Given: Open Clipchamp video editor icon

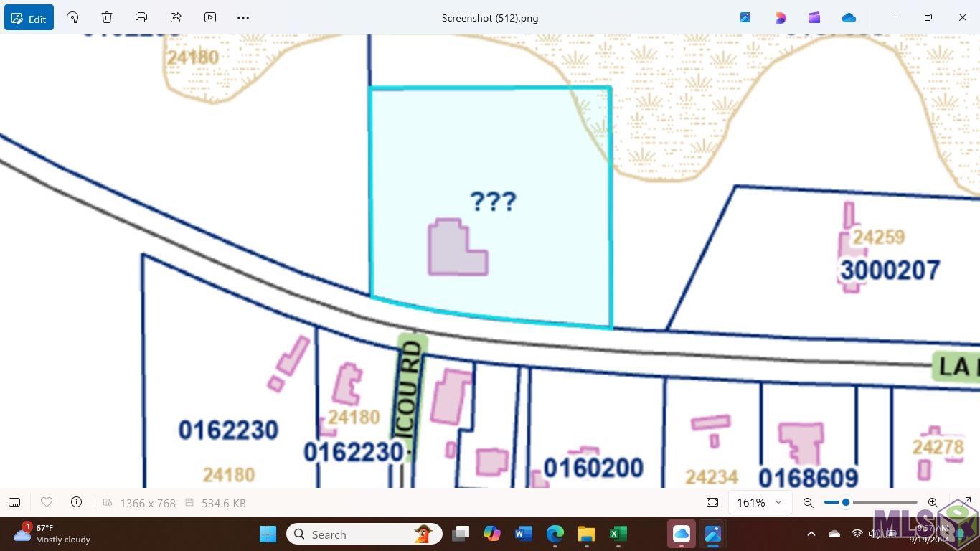Looking at the screenshot, I should (x=814, y=17).
